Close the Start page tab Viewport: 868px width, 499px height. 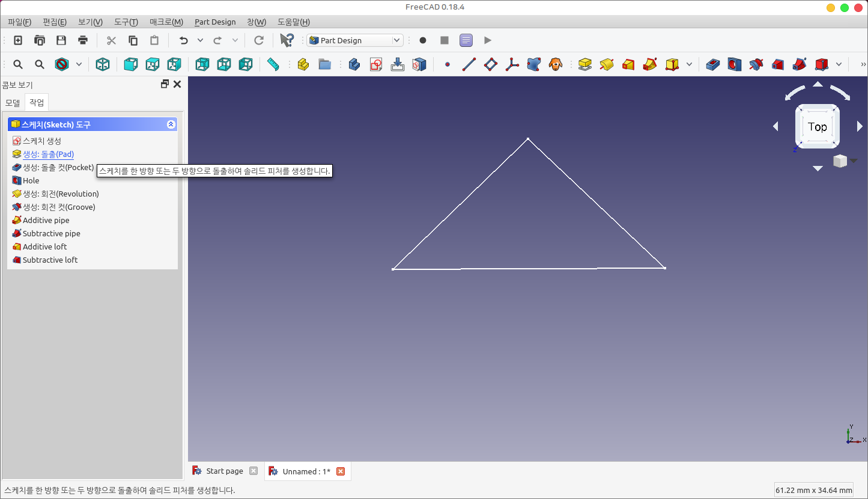[253, 471]
